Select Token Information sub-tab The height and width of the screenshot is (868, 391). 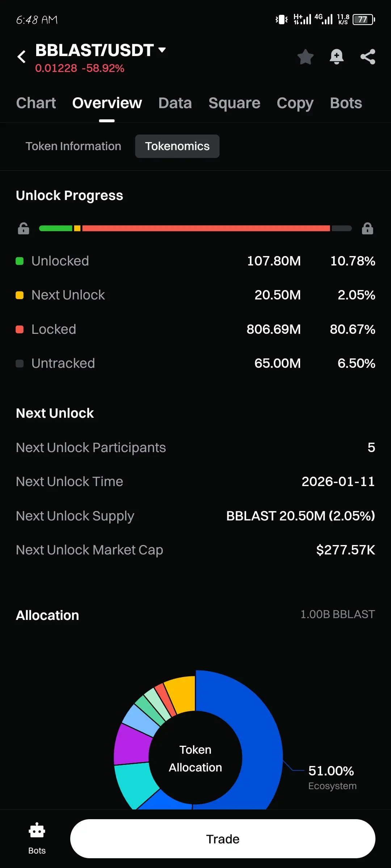pyautogui.click(x=73, y=146)
